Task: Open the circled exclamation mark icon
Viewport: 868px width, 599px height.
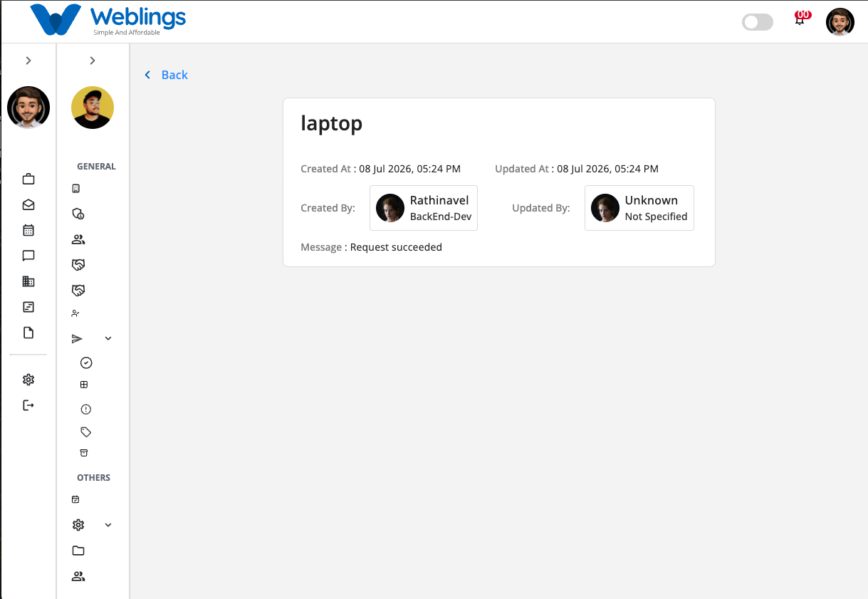Action: [x=86, y=410]
